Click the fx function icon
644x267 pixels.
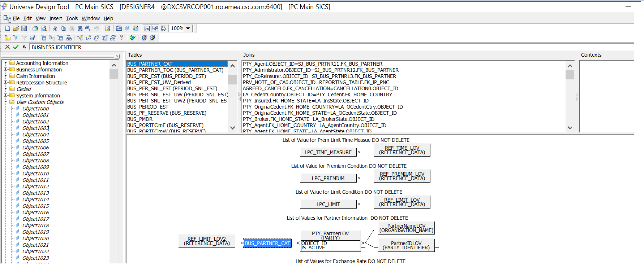tap(24, 47)
